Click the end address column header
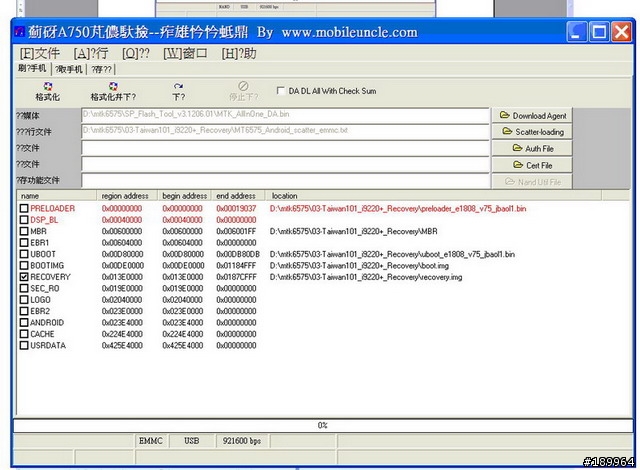 point(238,196)
